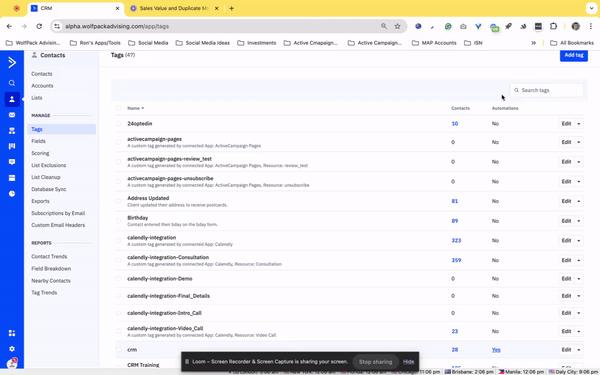
Task: Open the Investments bookmark folder
Action: pos(257,43)
